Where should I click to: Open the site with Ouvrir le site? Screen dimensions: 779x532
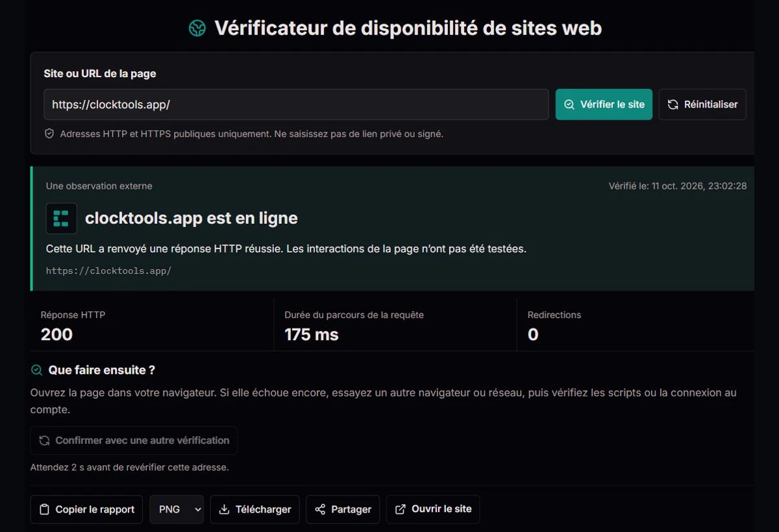click(x=433, y=509)
